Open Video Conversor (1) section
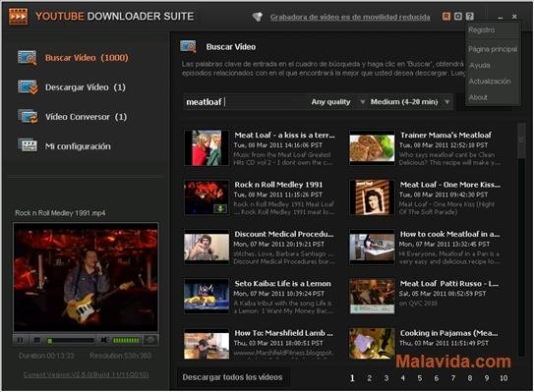 [x=87, y=117]
